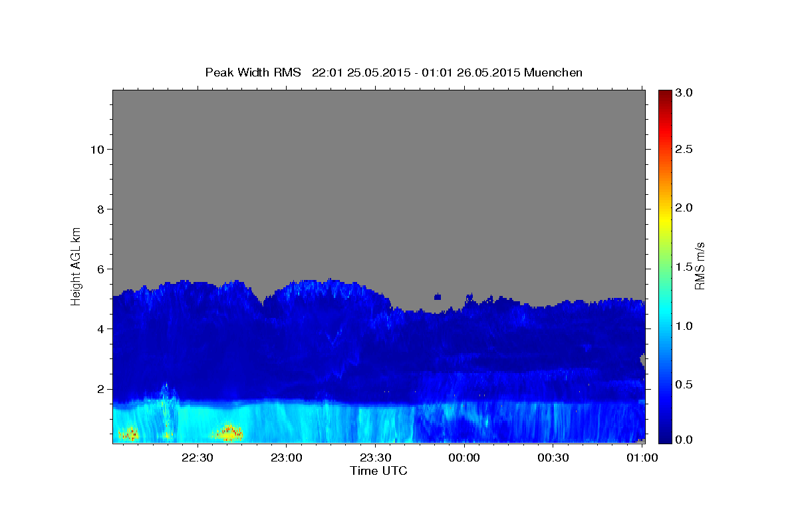
Task: Click the colorbar value 1.5
Action: point(684,266)
